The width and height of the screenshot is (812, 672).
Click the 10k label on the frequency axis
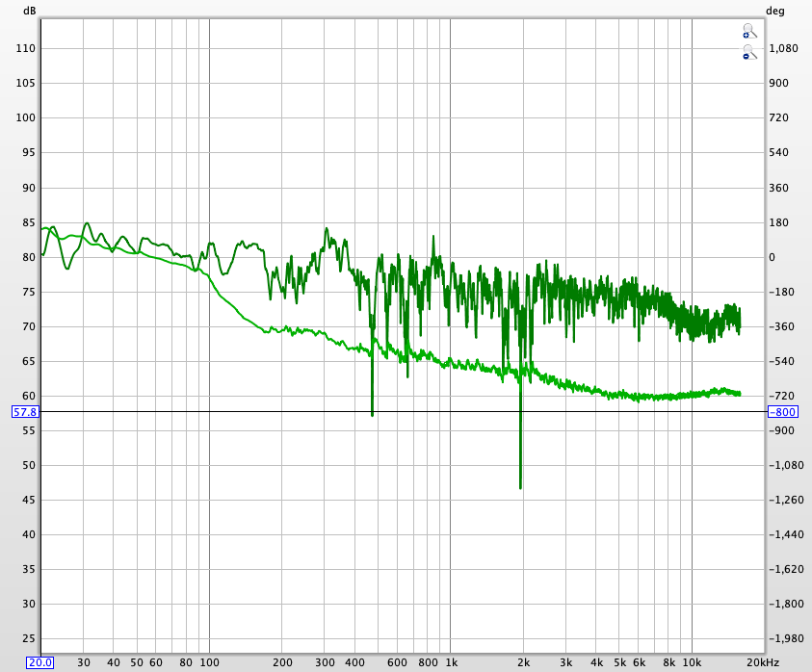(x=692, y=662)
